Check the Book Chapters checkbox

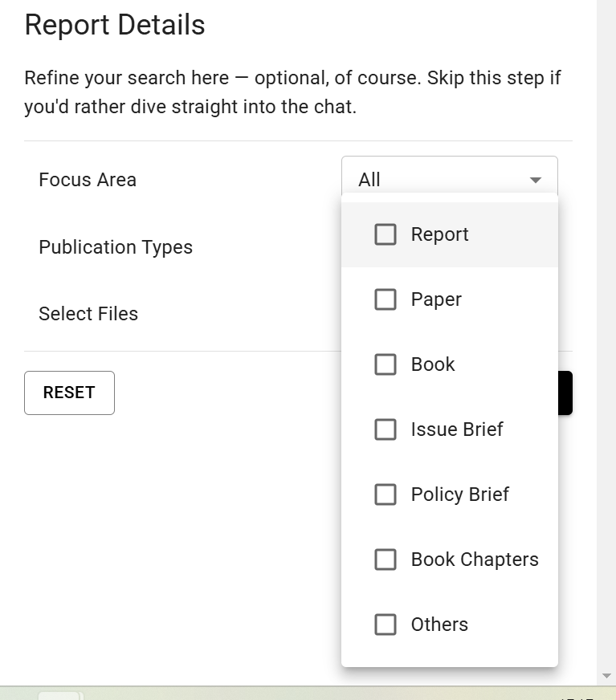coord(386,560)
